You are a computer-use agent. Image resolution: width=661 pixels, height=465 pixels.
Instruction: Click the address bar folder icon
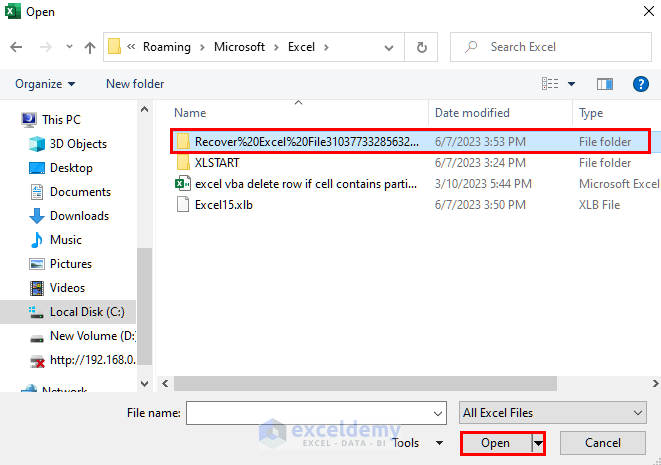(x=114, y=46)
